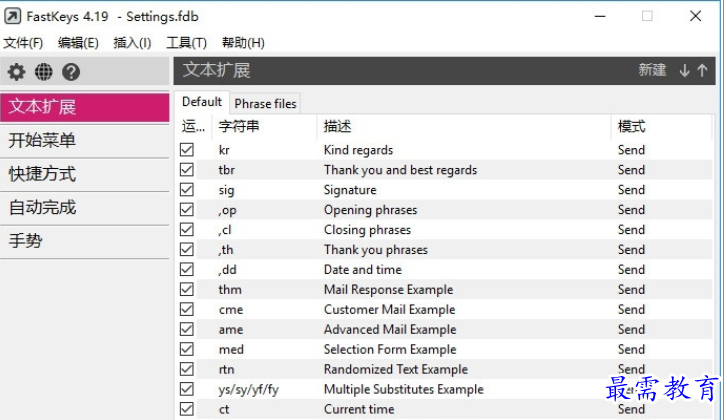
Task: Click the 新建 button
Action: tap(652, 70)
